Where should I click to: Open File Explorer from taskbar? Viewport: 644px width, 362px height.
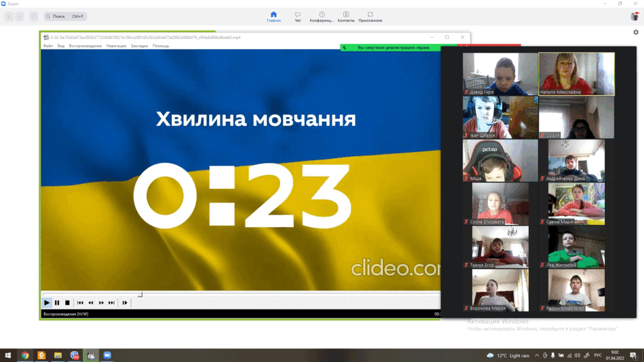tap(58, 355)
